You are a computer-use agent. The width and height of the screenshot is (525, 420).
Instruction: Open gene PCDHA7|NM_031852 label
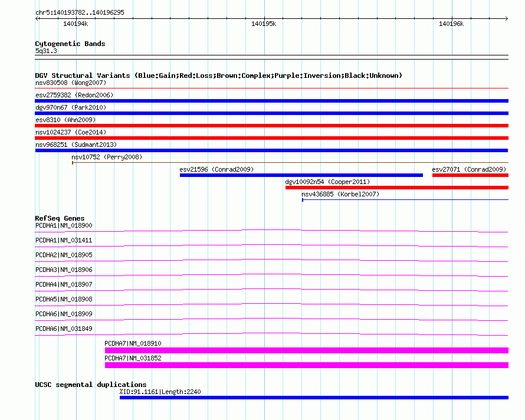click(133, 358)
